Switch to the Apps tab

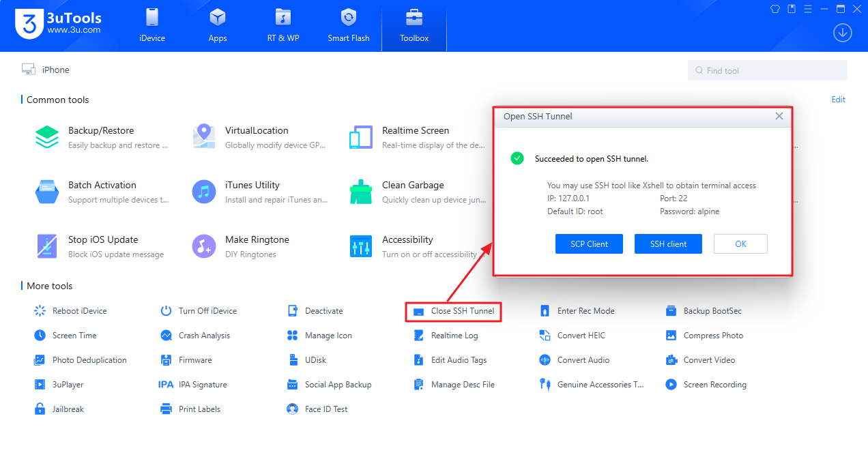(x=218, y=26)
